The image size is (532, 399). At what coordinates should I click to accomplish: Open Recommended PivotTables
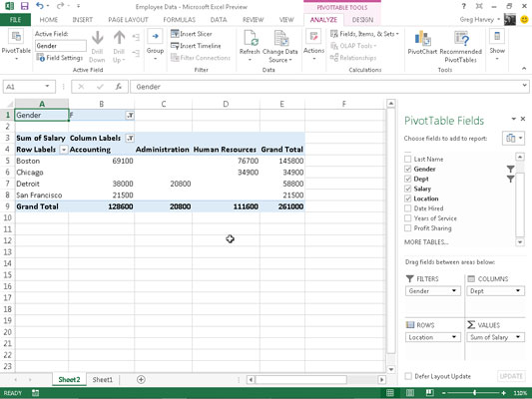461,47
